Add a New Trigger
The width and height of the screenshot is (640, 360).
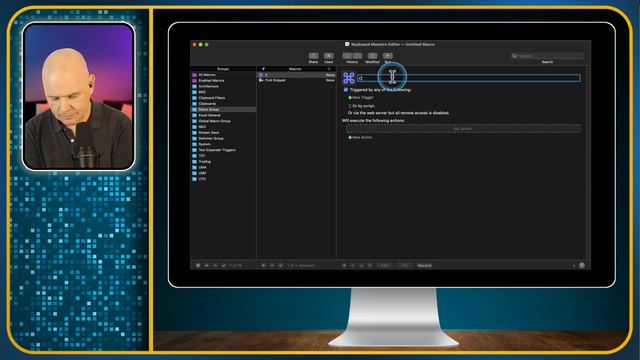pyautogui.click(x=361, y=98)
